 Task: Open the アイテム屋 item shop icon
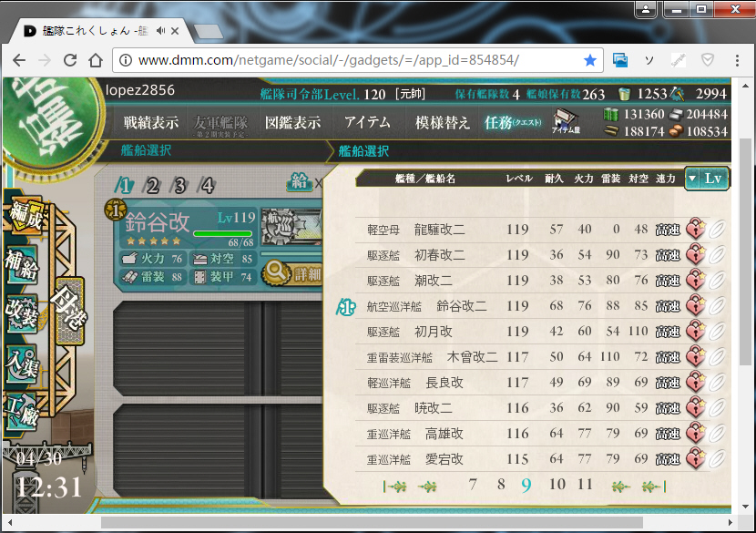click(x=566, y=121)
